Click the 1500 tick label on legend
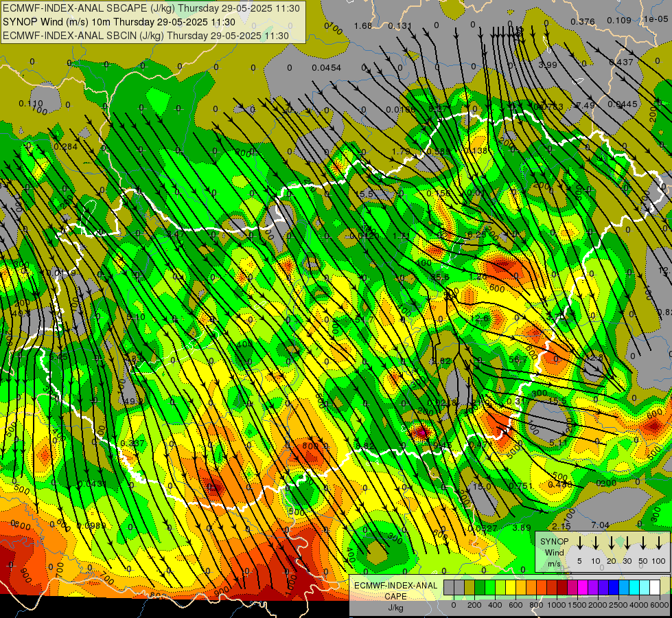 [x=577, y=605]
